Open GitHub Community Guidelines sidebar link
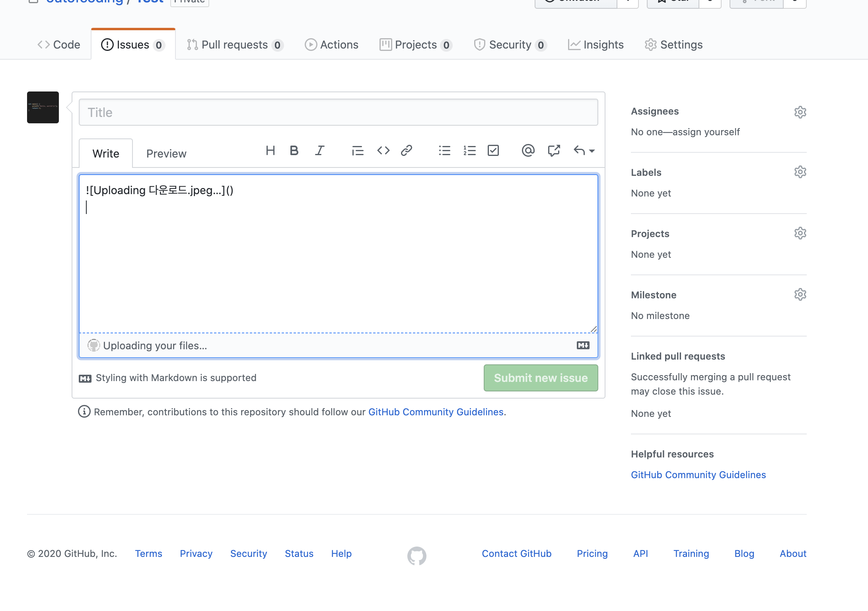 click(x=698, y=475)
